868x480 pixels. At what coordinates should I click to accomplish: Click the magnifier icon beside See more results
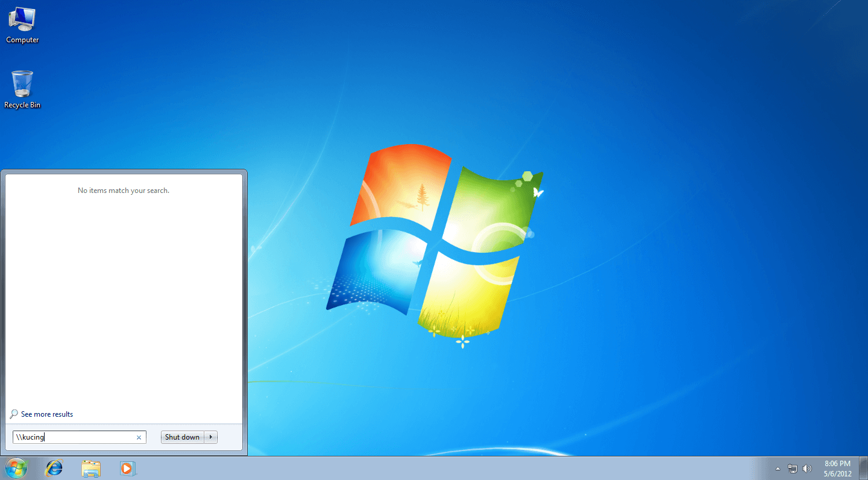[x=14, y=414]
